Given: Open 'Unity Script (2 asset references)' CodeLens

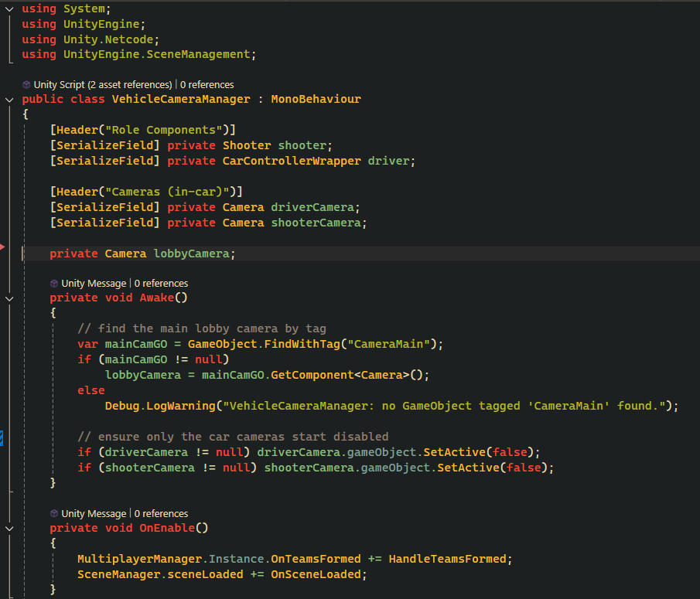Looking at the screenshot, I should pyautogui.click(x=103, y=85).
